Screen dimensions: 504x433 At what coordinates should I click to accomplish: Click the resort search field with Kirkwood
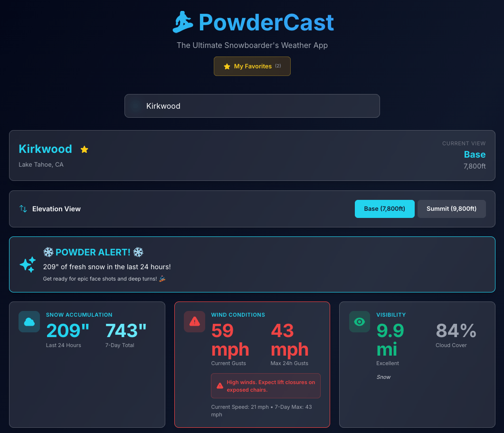(252, 106)
